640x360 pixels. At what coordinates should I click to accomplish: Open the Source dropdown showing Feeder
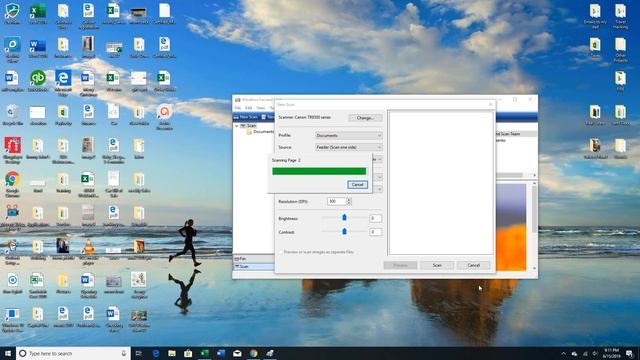pos(349,147)
